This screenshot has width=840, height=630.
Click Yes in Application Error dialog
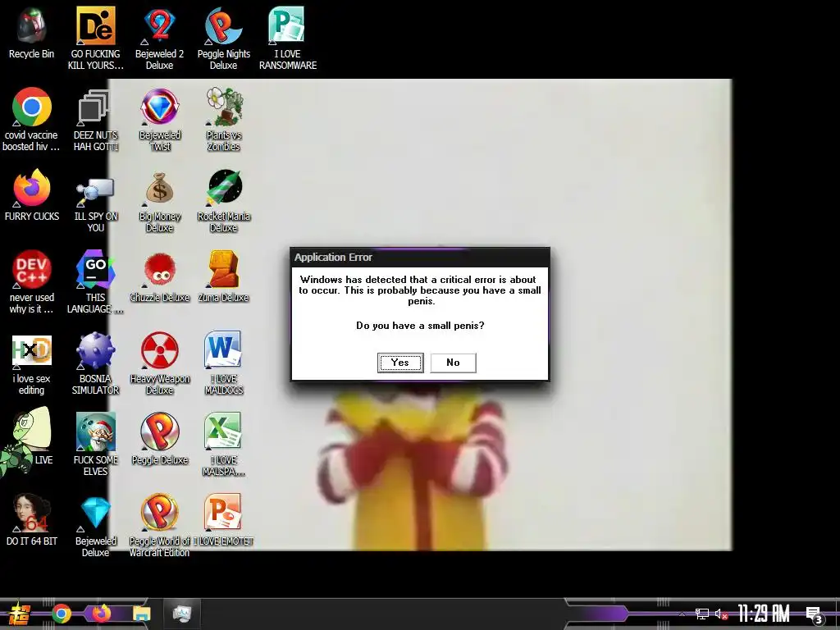[400, 363]
